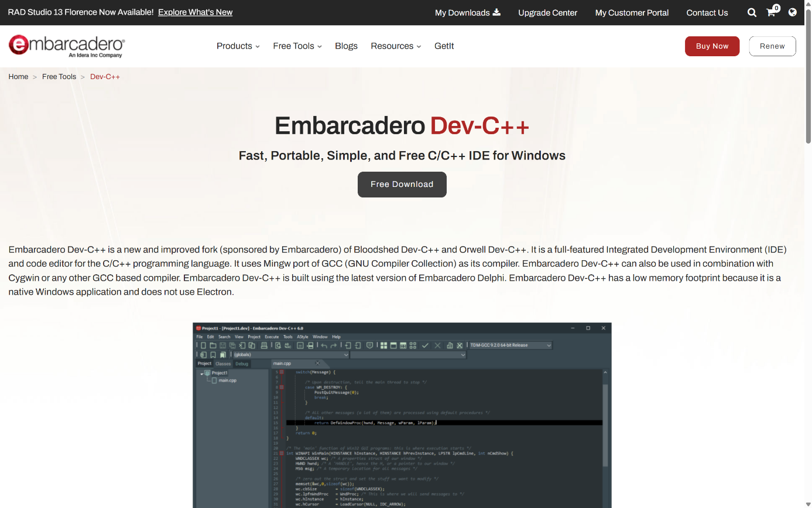Click the "RAD Studio 13 Florence Now Available!" text
This screenshot has width=812, height=508.
pyautogui.click(x=81, y=12)
